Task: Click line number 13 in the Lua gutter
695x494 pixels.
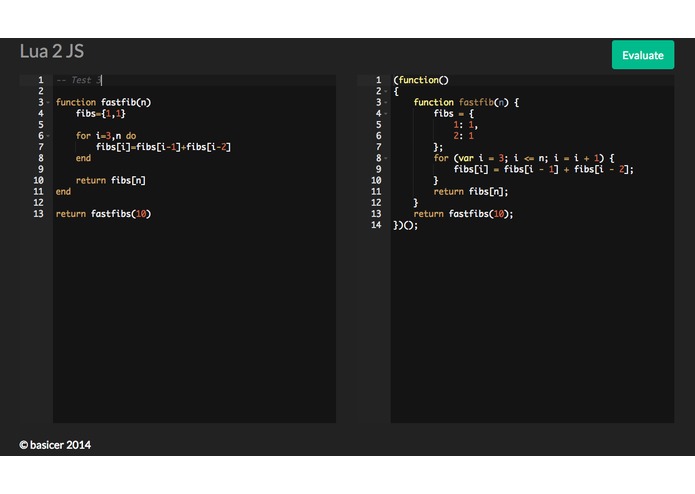Action: coord(39,214)
